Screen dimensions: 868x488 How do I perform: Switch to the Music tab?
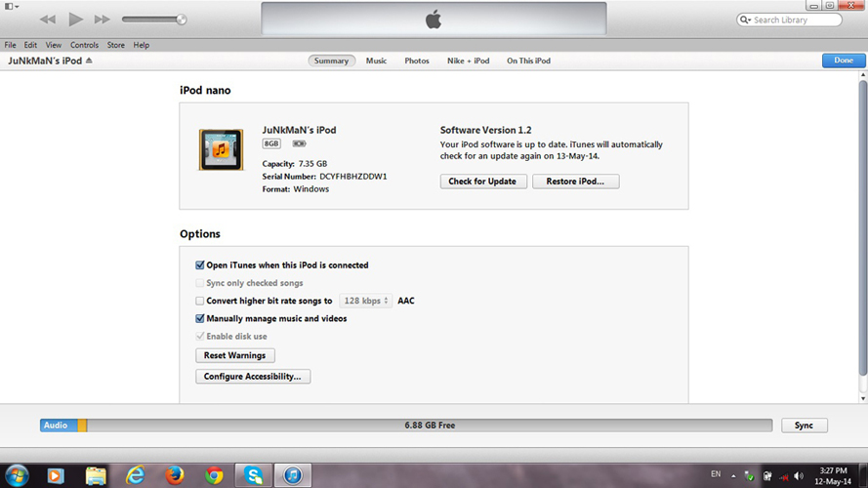point(376,61)
